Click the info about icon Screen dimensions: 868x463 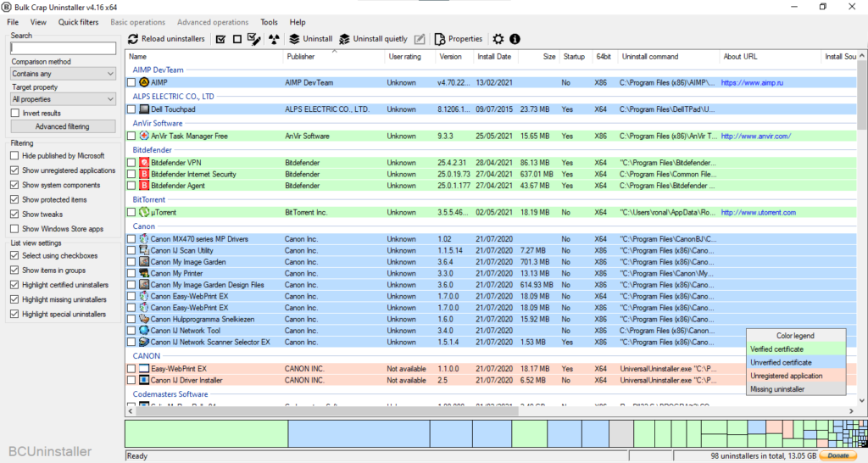pyautogui.click(x=515, y=39)
